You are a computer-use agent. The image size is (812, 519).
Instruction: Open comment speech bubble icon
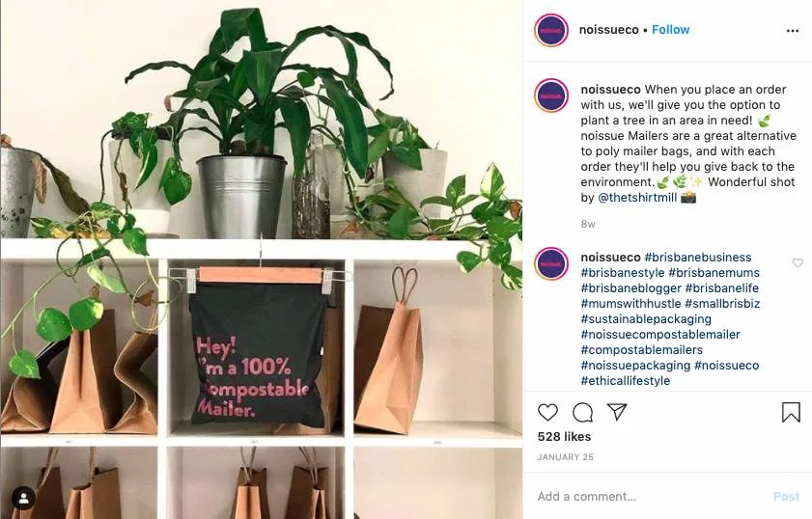pyautogui.click(x=582, y=413)
